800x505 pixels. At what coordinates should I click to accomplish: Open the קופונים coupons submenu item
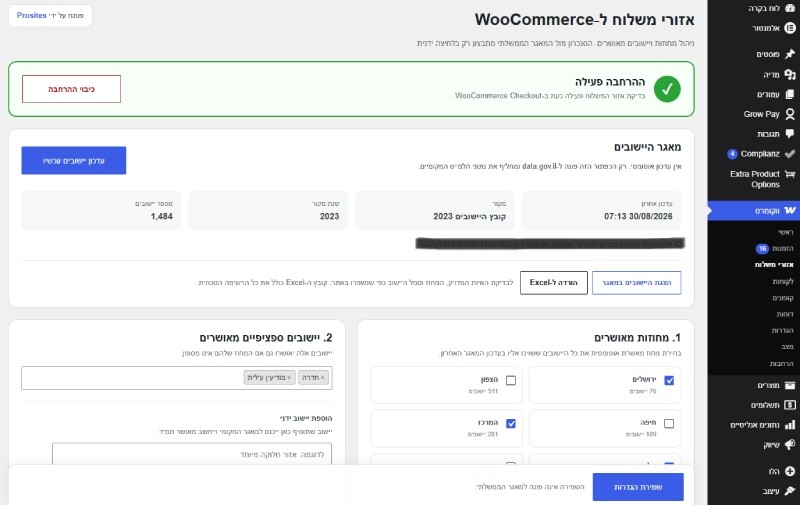click(x=783, y=297)
